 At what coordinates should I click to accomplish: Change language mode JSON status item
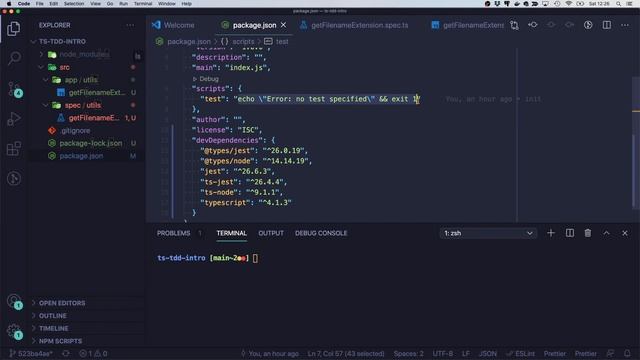487,353
